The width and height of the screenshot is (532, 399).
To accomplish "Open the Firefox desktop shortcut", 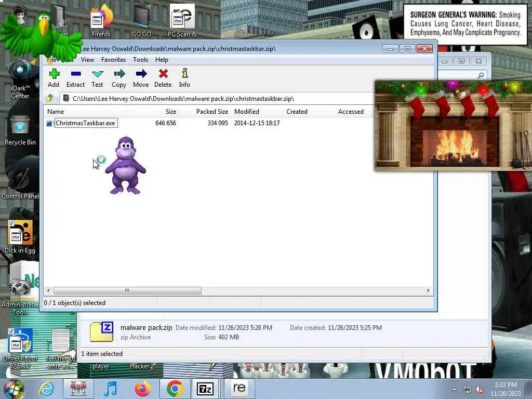I will 101,21.
